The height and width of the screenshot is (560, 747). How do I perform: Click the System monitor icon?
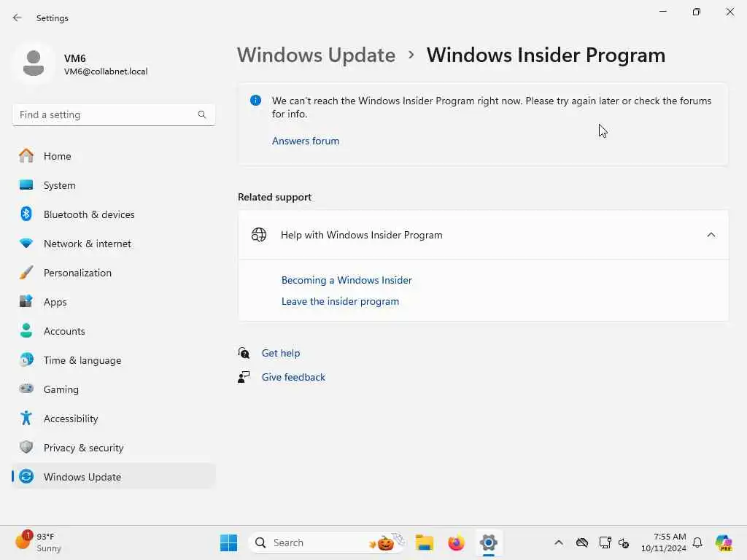click(x=26, y=184)
